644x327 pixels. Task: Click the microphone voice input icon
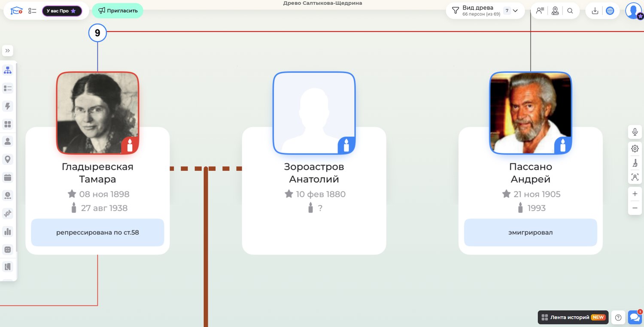click(635, 132)
